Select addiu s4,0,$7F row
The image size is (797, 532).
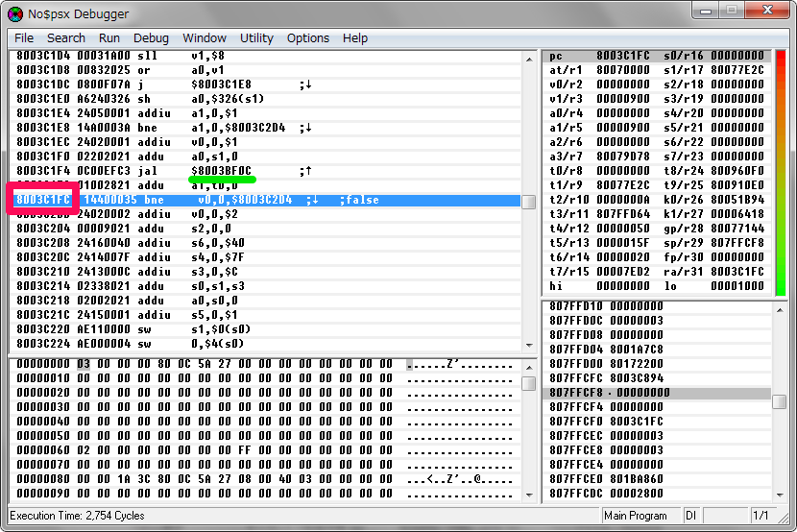[265, 257]
